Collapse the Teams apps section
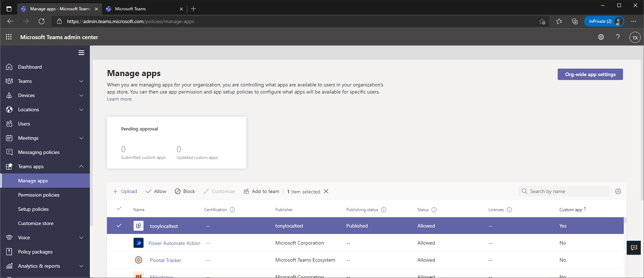This screenshot has width=644, height=278. [x=81, y=166]
